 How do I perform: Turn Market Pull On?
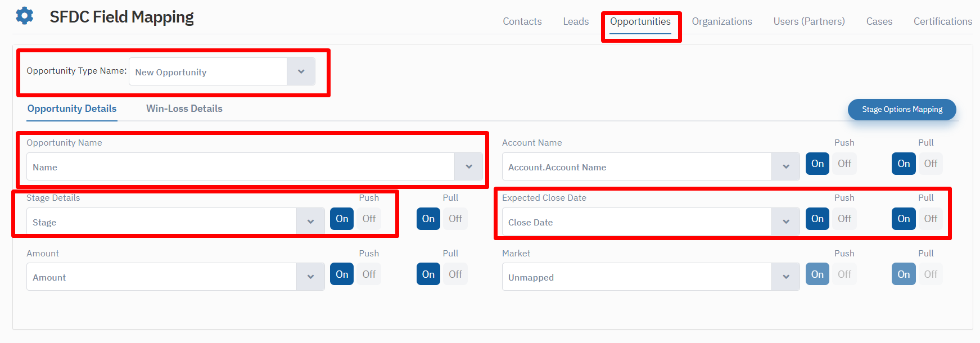pos(904,274)
